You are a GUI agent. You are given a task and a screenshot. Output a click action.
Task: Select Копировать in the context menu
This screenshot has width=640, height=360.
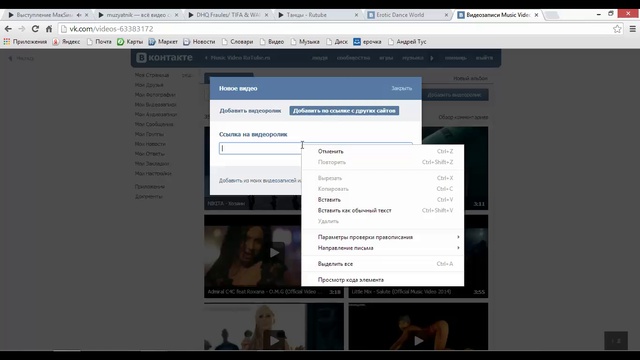tap(382, 189)
